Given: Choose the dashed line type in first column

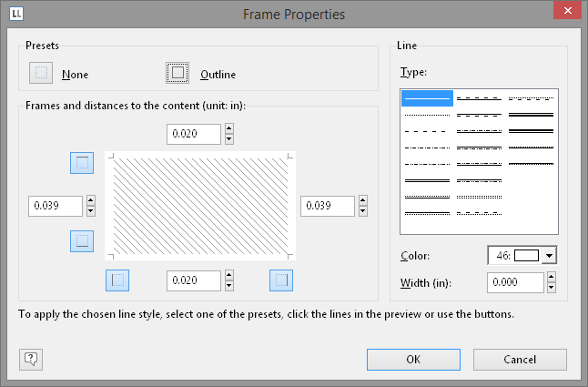Looking at the screenshot, I should pyautogui.click(x=427, y=131).
